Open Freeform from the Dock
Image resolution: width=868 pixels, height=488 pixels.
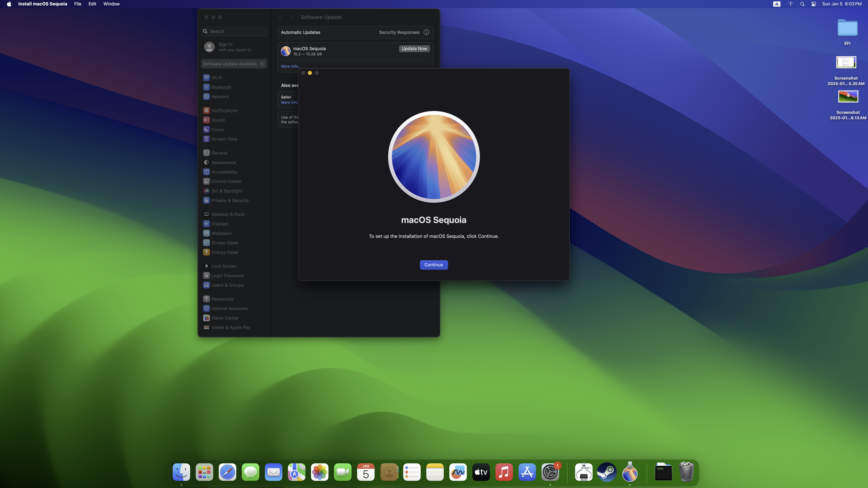click(x=458, y=472)
